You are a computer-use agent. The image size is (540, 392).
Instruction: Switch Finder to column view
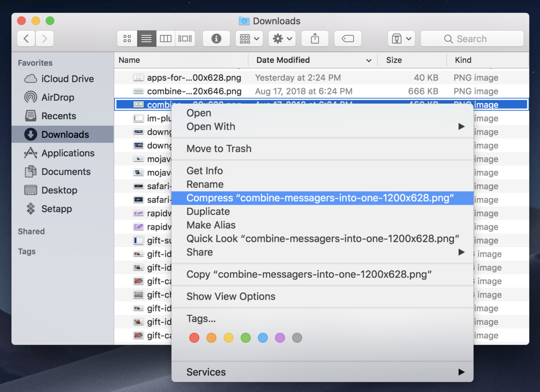[x=165, y=38]
